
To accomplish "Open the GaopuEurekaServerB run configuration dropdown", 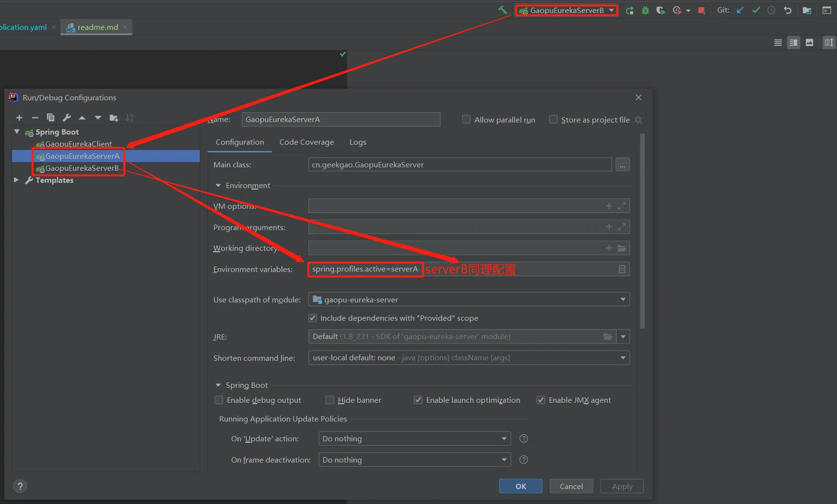I will click(566, 10).
